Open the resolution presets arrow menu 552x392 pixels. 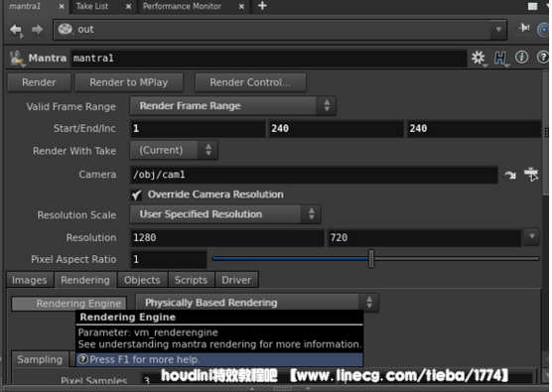tap(532, 236)
